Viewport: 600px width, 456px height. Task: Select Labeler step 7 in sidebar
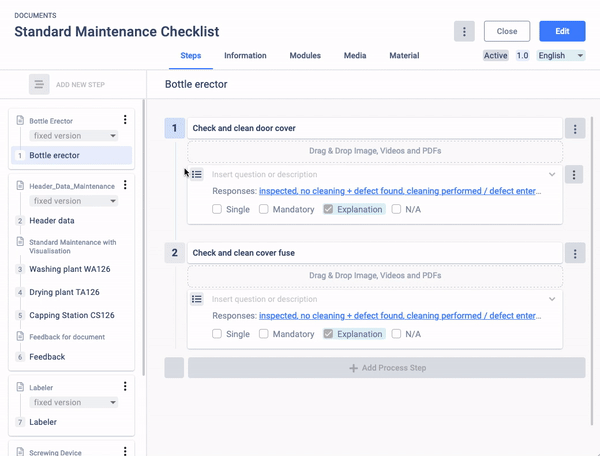pyautogui.click(x=43, y=422)
